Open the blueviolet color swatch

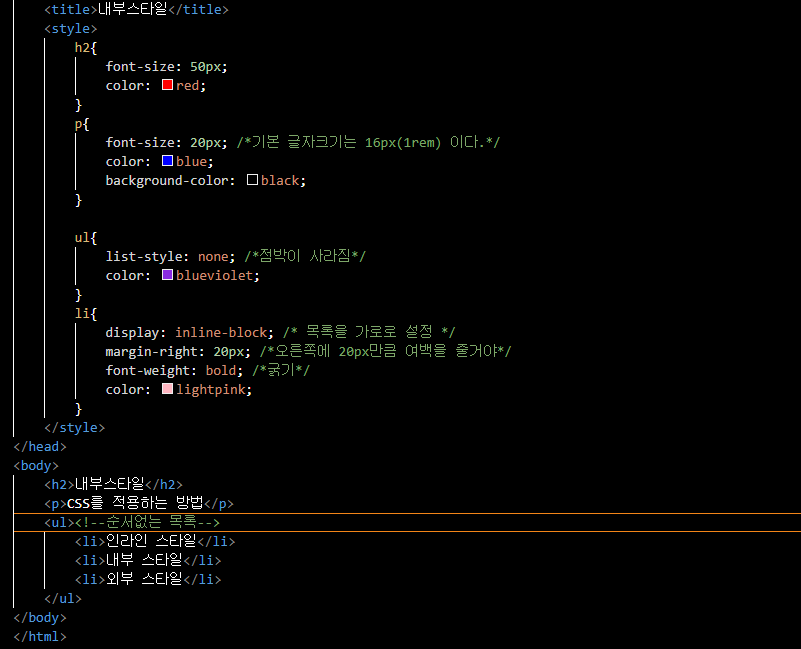(167, 275)
